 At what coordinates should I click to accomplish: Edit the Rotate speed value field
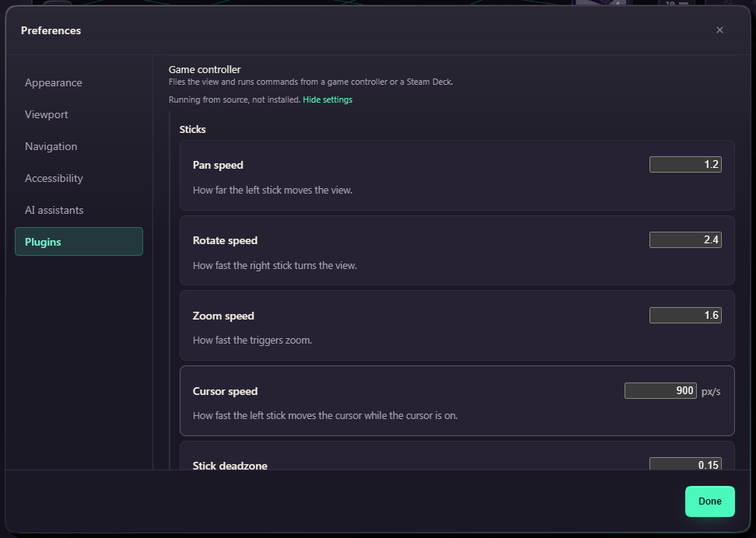click(x=685, y=239)
